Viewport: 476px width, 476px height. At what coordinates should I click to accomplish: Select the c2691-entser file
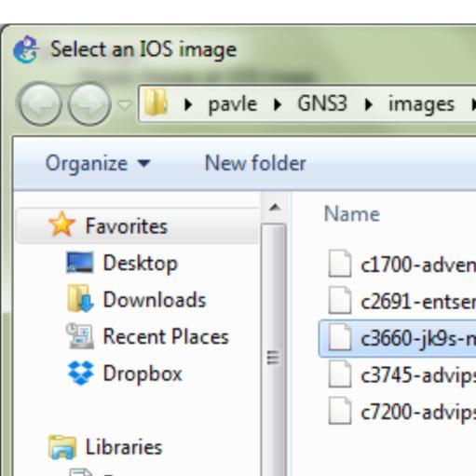coord(417,302)
